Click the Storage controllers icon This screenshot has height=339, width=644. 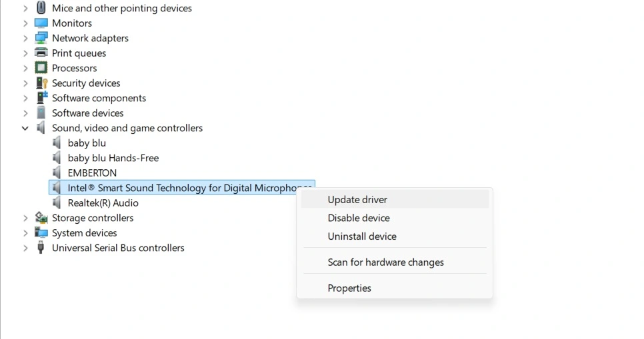(x=41, y=218)
